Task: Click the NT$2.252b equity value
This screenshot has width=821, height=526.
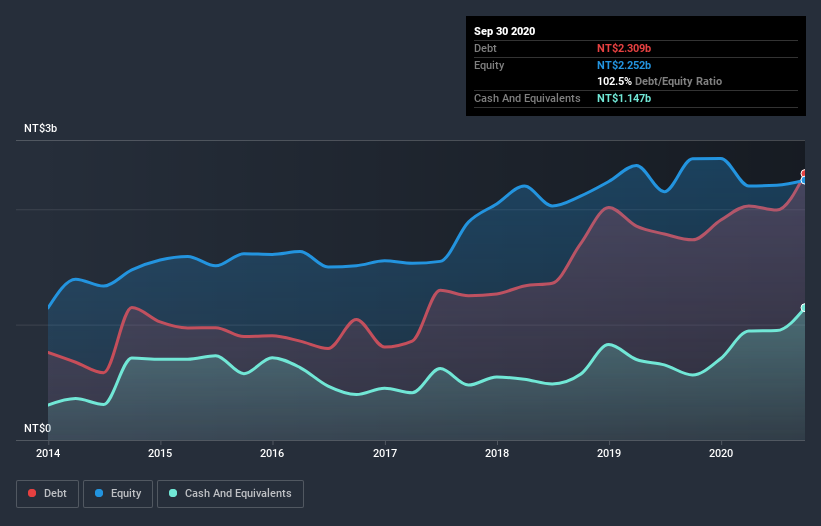Action: (624, 65)
